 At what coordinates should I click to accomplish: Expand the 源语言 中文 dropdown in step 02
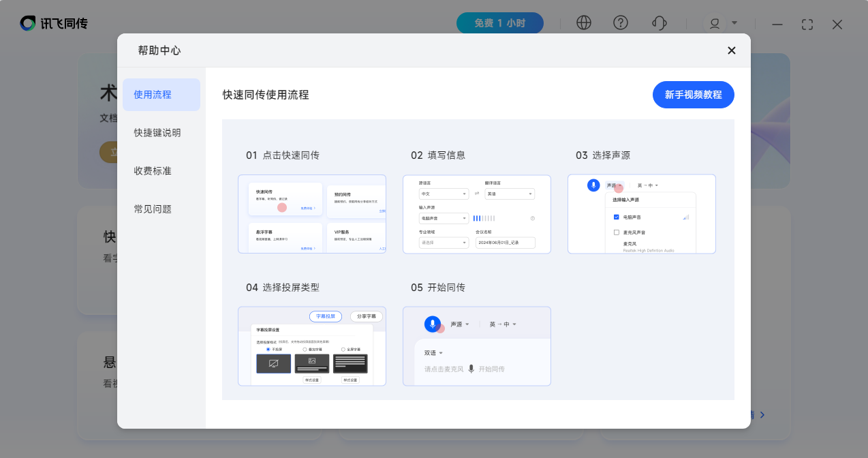pos(444,194)
